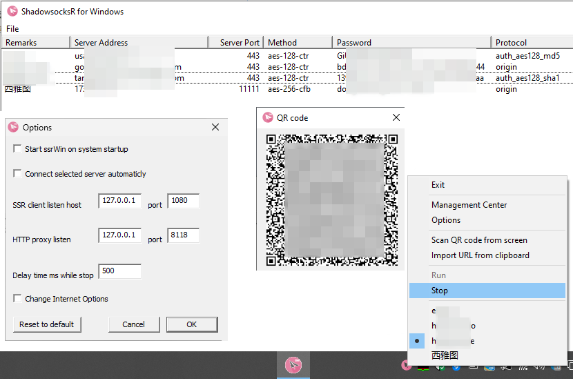Click origin in the 西雅图 server row

tap(506, 89)
